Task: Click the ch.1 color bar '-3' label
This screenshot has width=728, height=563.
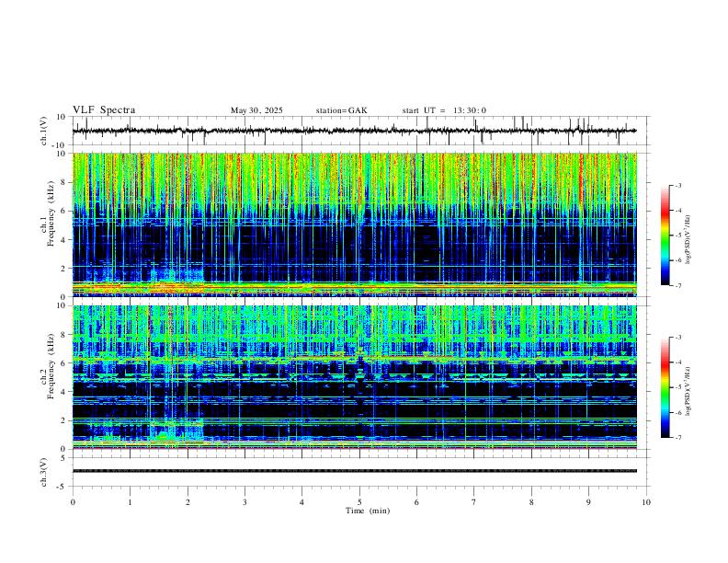Action: (677, 185)
